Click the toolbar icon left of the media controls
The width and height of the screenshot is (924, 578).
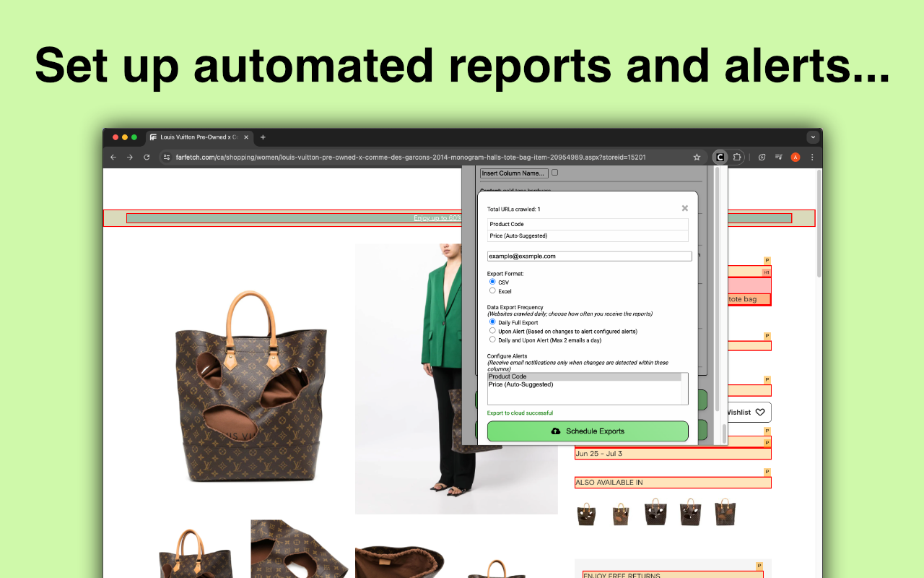pos(762,157)
